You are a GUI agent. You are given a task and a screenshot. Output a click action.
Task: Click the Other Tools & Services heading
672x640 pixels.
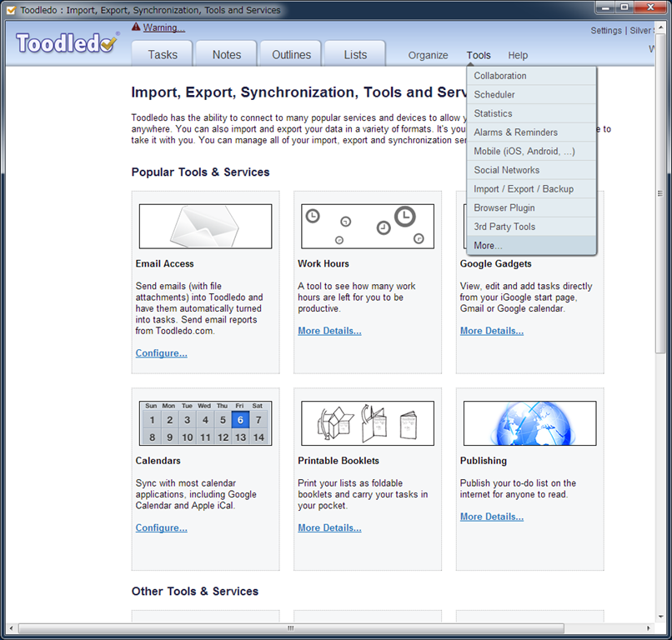194,591
